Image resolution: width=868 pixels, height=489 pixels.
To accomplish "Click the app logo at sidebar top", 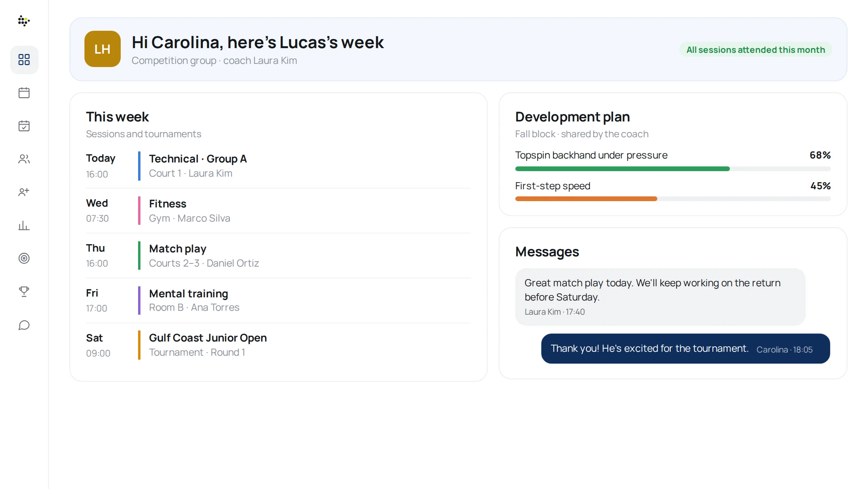I will click(x=24, y=21).
